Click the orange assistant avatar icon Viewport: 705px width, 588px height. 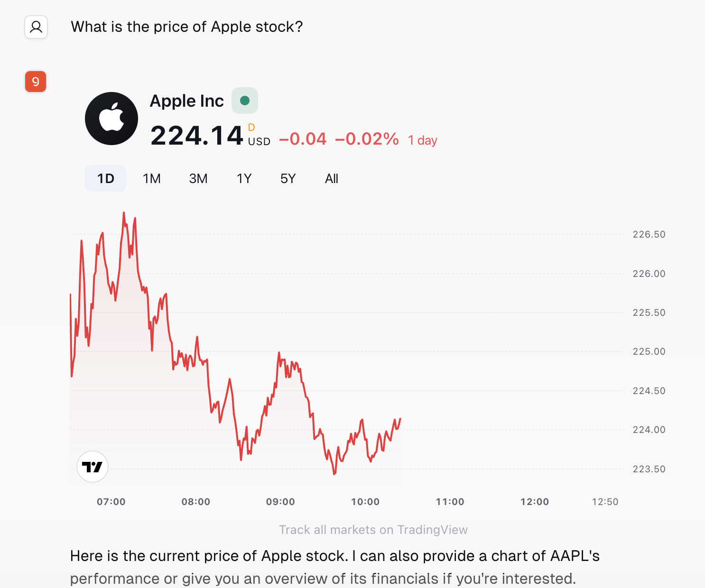click(x=36, y=82)
